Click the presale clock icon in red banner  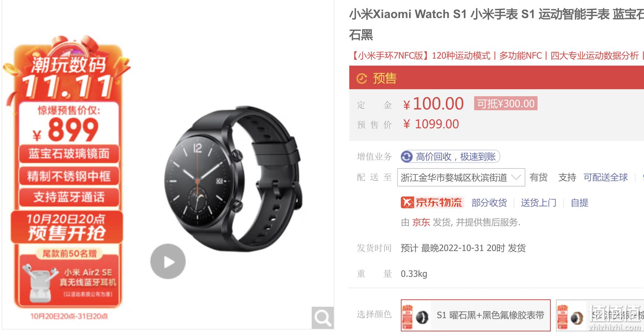point(362,79)
